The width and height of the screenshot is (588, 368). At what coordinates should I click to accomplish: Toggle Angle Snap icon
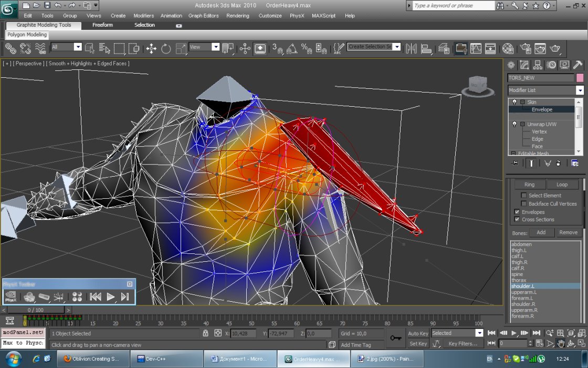click(x=292, y=48)
